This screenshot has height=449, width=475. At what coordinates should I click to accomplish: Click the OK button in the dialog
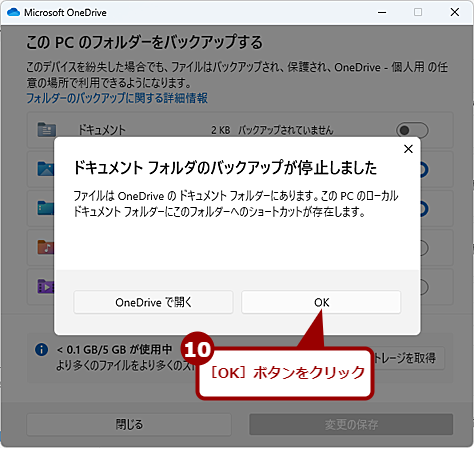click(321, 302)
